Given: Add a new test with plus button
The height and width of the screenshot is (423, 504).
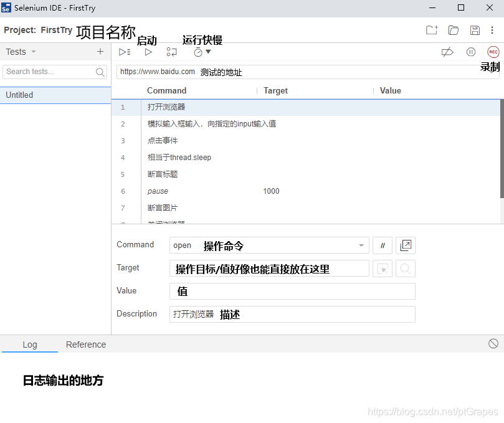Looking at the screenshot, I should click(x=102, y=52).
